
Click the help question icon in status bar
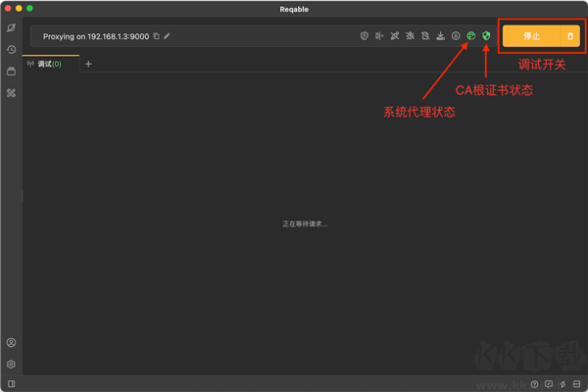coord(535,384)
